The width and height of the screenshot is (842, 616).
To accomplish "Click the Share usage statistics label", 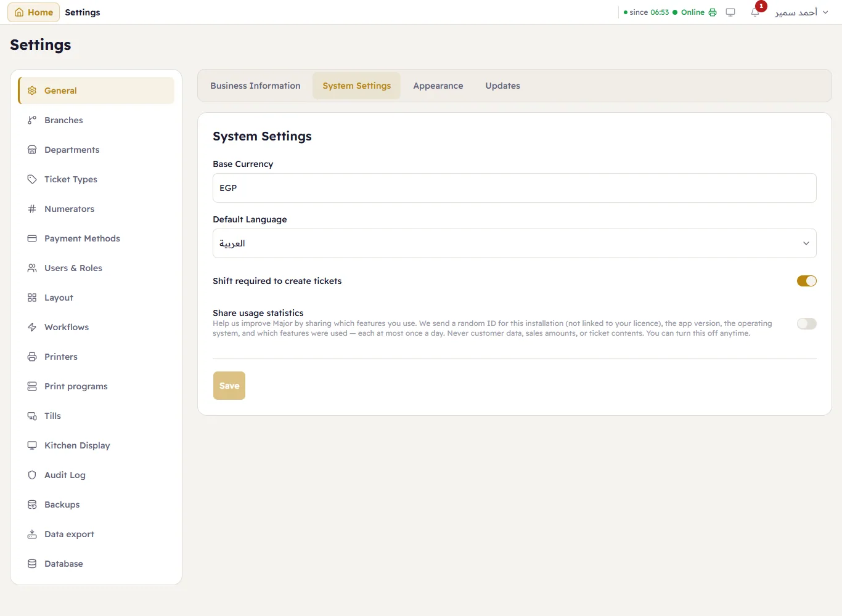I will click(258, 313).
